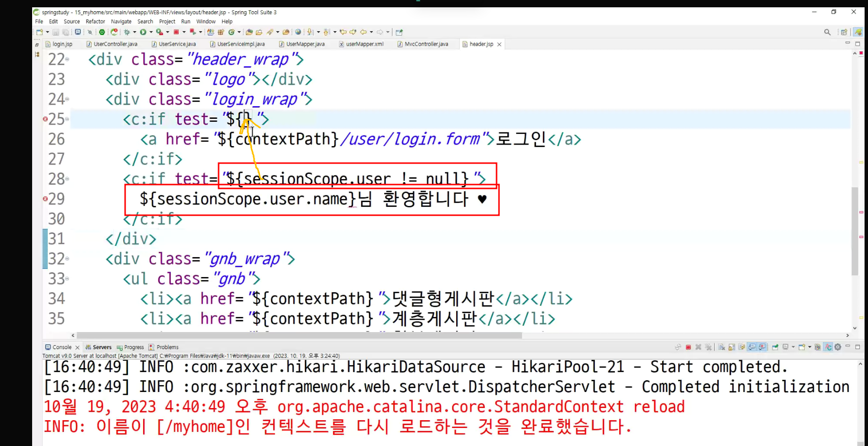Toggle Word Wrap in Console toolbar
The height and width of the screenshot is (446, 868).
742,347
